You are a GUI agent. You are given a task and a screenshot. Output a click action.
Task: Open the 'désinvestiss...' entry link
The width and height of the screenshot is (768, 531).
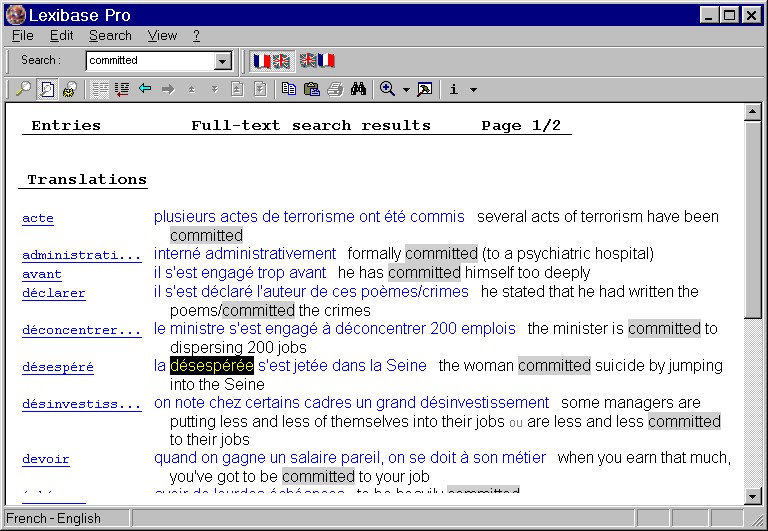pos(82,404)
